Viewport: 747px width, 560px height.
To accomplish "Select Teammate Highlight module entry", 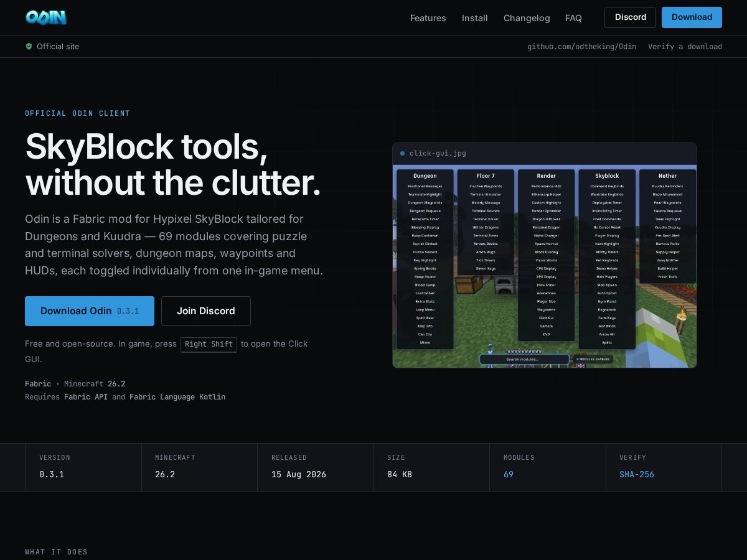I will pos(425,194).
